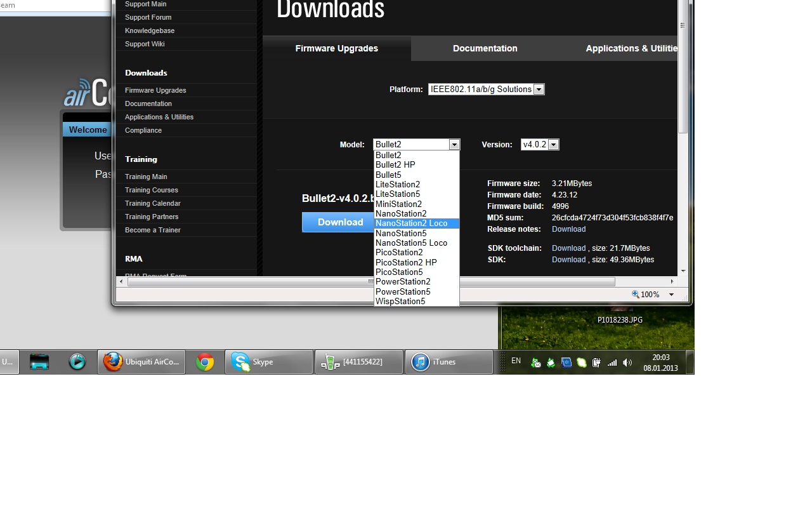Screen dimensions: 812x508
Task: Go to the Compliance sidebar link
Action: (x=143, y=130)
